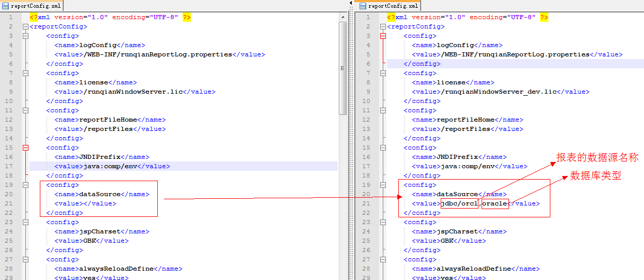Click 'java:comp/env' value in left pane
This screenshot has height=280, width=644.
[x=110, y=167]
